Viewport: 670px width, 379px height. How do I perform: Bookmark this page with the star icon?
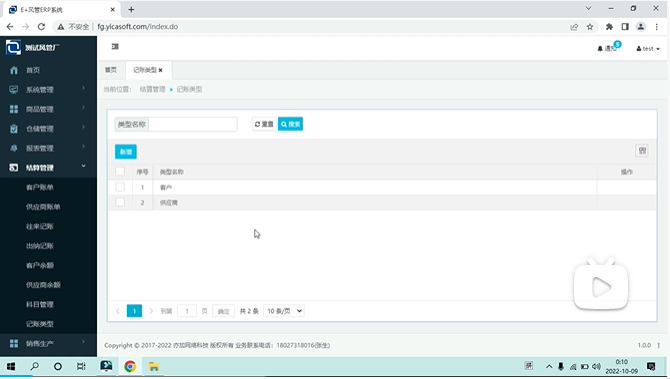[590, 27]
